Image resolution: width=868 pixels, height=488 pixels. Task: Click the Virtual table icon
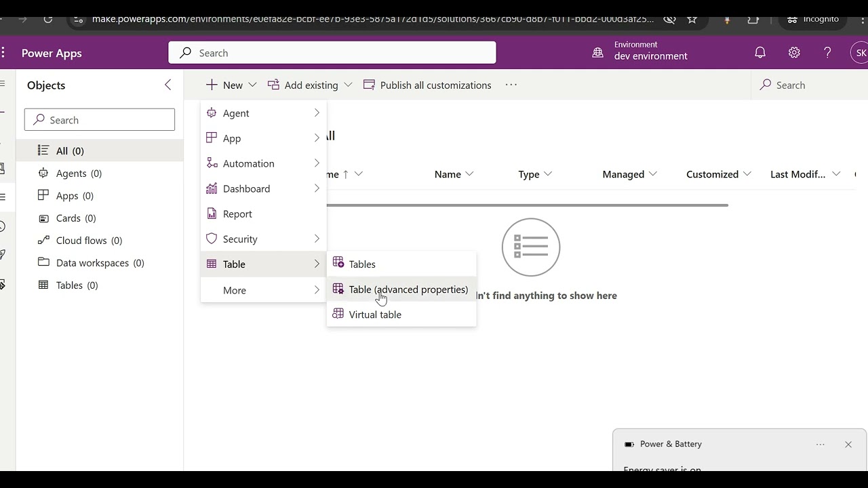tap(338, 314)
